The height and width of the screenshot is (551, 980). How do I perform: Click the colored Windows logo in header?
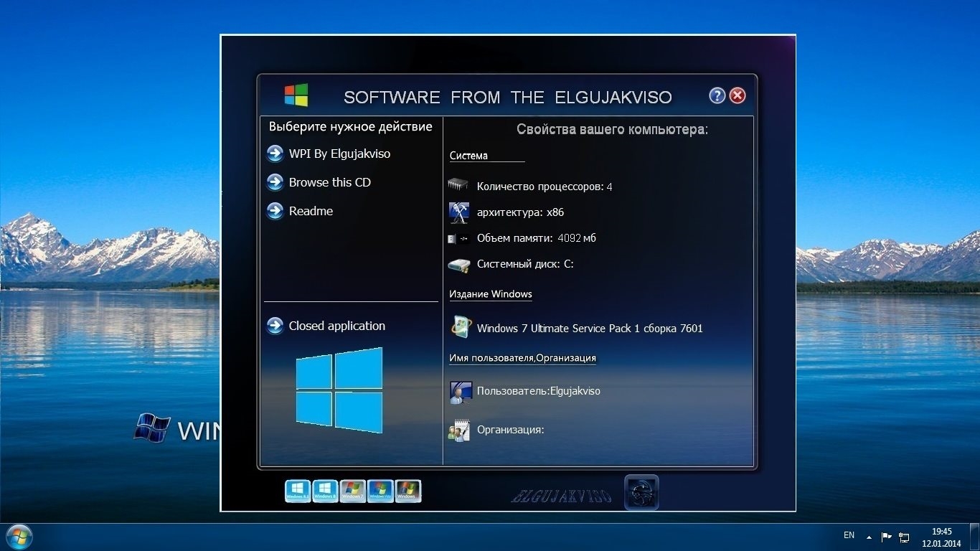coord(296,95)
